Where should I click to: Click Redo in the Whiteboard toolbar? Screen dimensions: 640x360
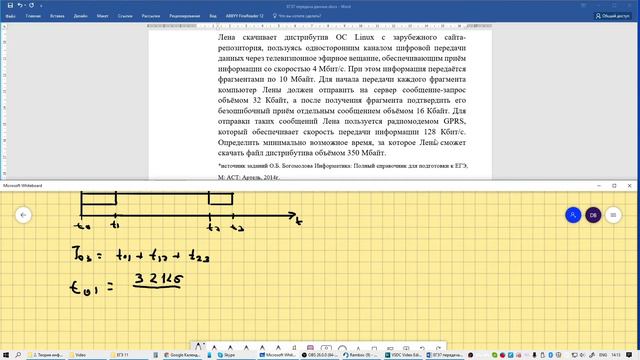click(x=438, y=349)
